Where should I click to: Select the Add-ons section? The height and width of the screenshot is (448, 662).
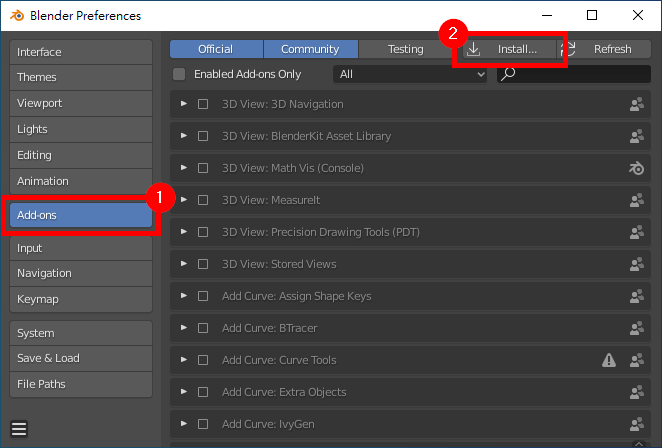click(81, 215)
